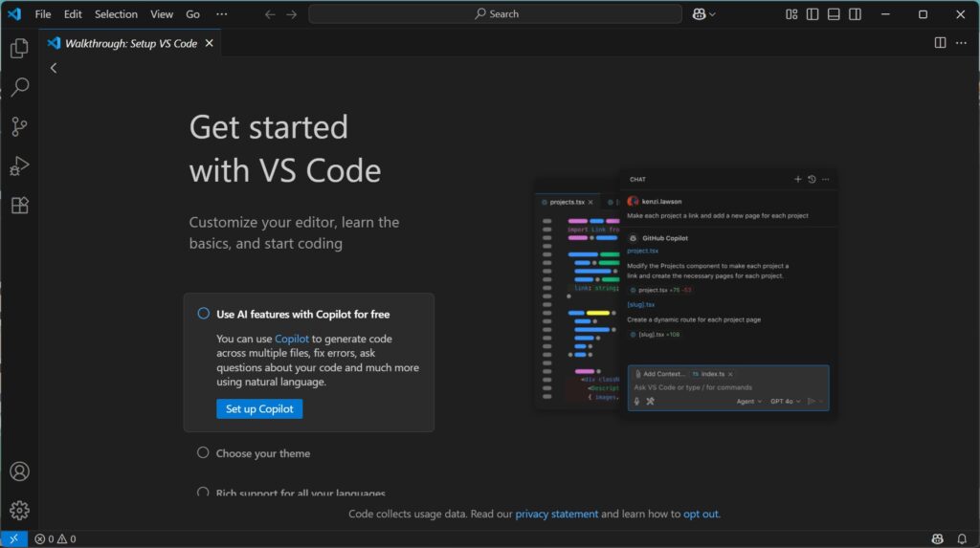The width and height of the screenshot is (980, 548).
Task: Open the Manage gear icon
Action: [19, 511]
